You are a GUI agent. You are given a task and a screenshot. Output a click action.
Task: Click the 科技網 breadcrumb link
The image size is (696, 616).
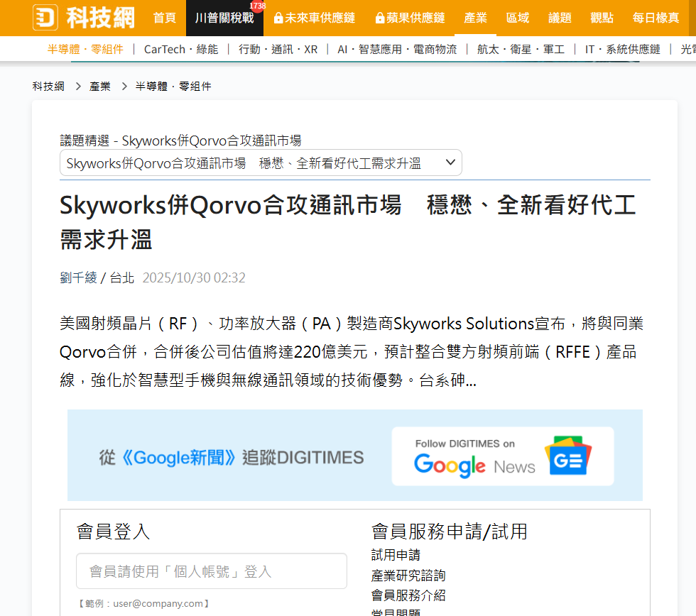[x=48, y=86]
